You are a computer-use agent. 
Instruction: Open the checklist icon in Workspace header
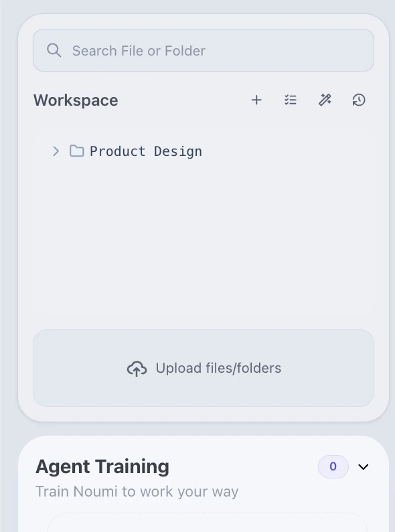(291, 100)
